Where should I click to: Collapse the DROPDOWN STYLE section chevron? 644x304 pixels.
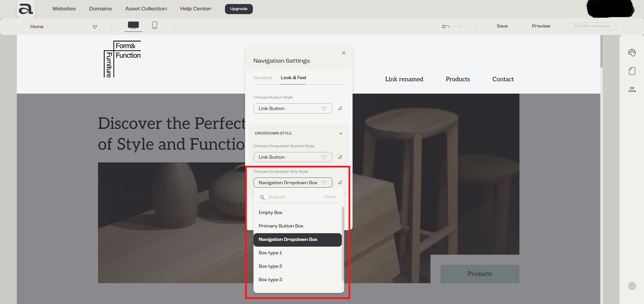pyautogui.click(x=341, y=133)
